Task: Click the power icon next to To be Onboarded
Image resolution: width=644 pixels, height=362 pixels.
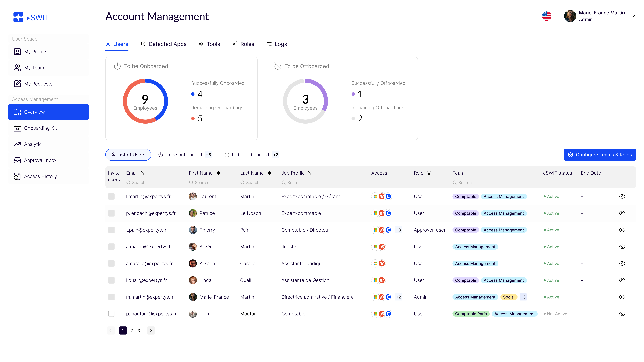Action: [117, 66]
